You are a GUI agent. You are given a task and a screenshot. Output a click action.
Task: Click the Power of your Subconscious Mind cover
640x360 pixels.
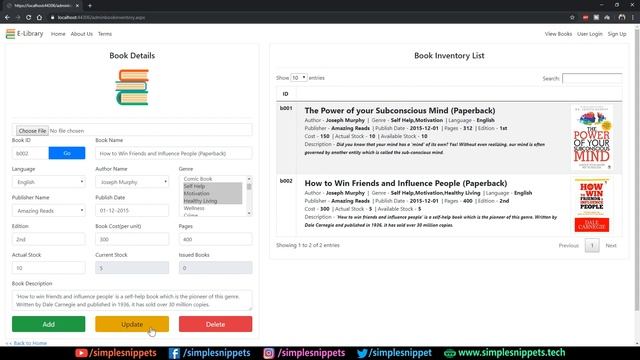[592, 138]
